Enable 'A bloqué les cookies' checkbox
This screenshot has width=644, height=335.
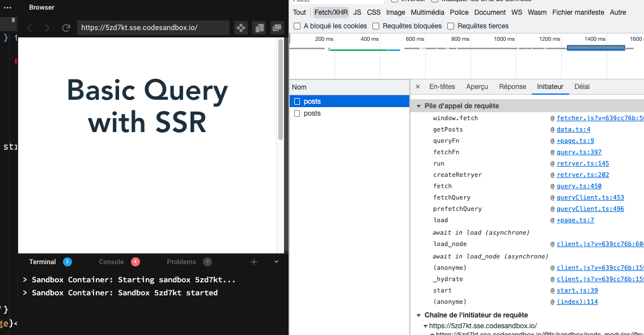297,26
